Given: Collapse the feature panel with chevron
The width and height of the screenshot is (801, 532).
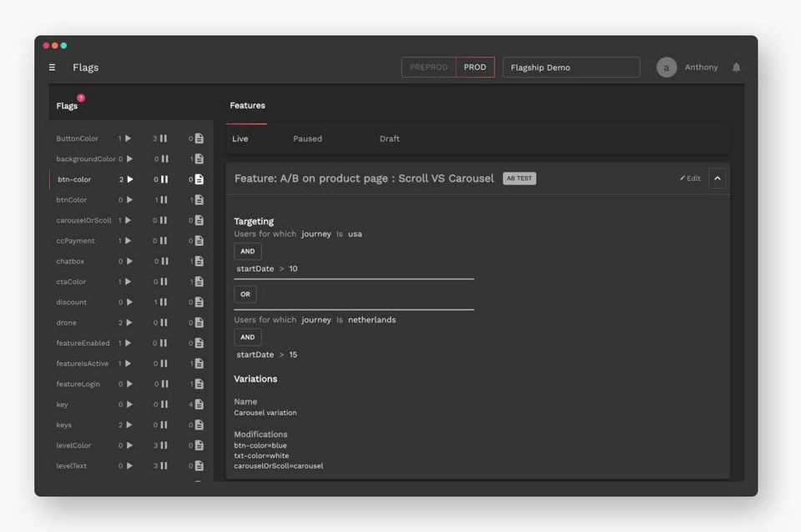Looking at the screenshot, I should 718,178.
